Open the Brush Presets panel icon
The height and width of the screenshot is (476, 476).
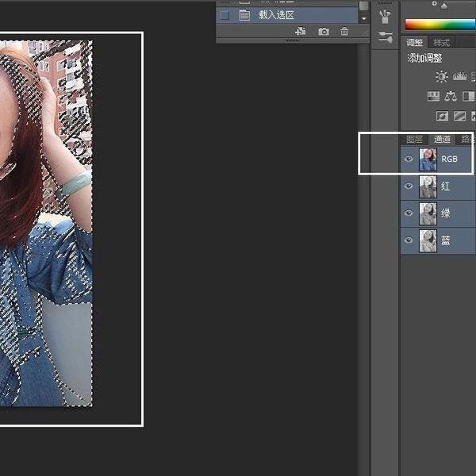(x=386, y=36)
